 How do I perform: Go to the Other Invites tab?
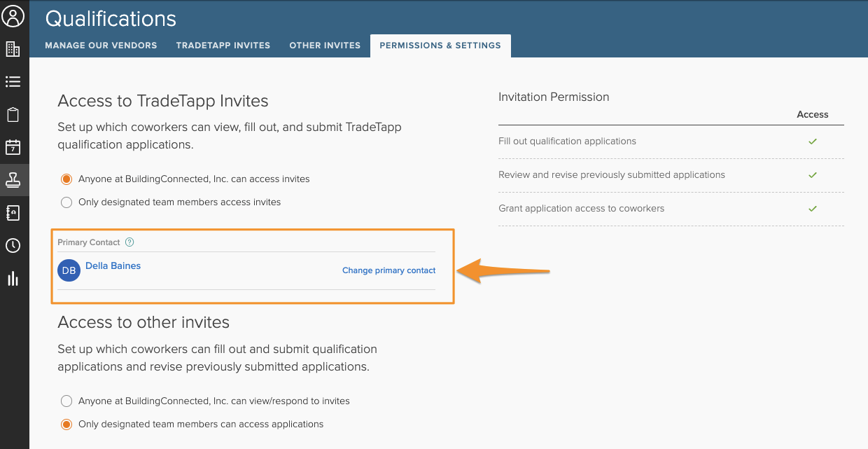[325, 46]
